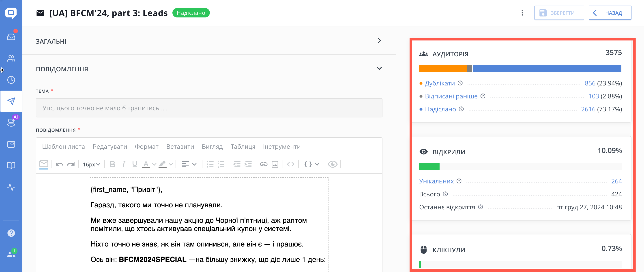Open the pop-up window icon in sidebar

tap(11, 144)
